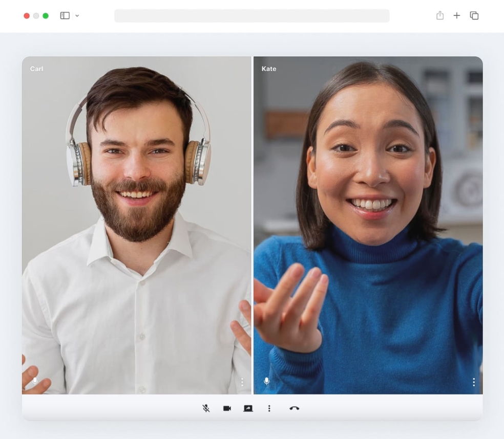Select Carl's video tile
Screen dimensions: 504x439
pyautogui.click(x=137, y=225)
